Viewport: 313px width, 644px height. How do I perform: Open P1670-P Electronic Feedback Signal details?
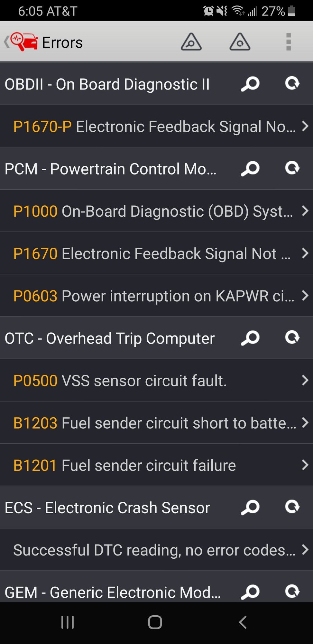(156, 127)
